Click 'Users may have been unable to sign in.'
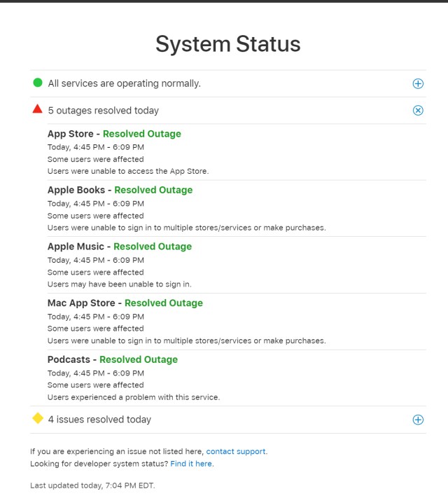The image size is (448, 503). coord(120,284)
